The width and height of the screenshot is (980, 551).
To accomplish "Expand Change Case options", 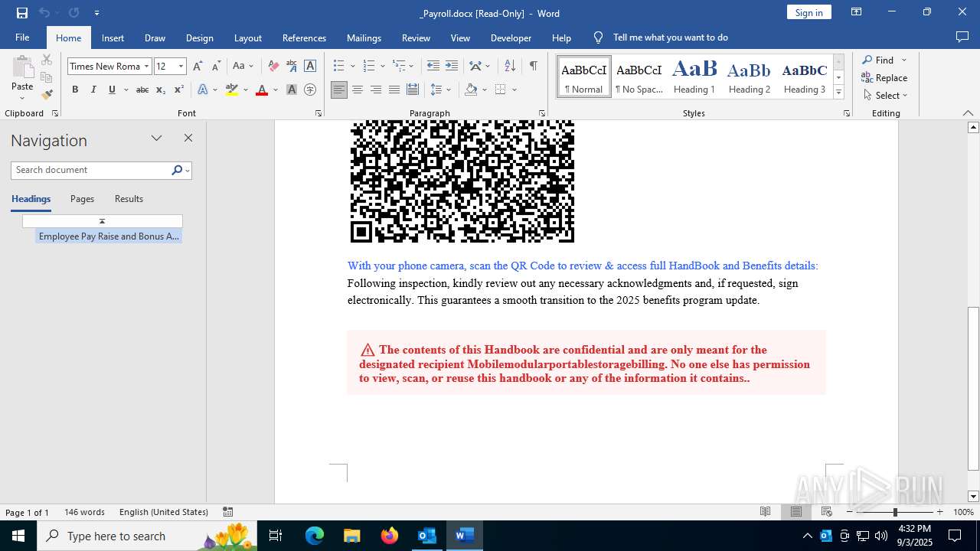I will coord(251,67).
